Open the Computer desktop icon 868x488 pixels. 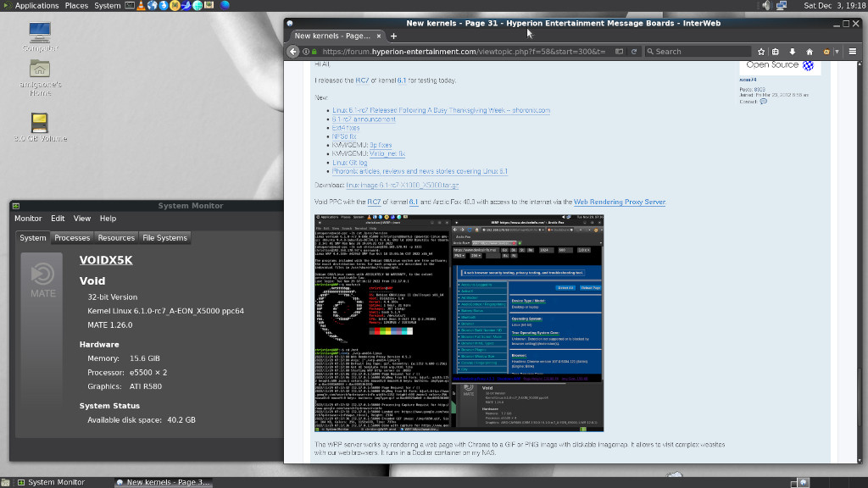click(40, 36)
